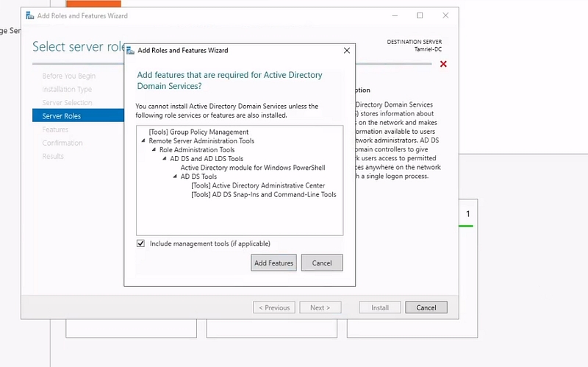Viewport: 588px width, 367px height.
Task: Collapse the Role Administration Tools node
Action: pyautogui.click(x=154, y=150)
